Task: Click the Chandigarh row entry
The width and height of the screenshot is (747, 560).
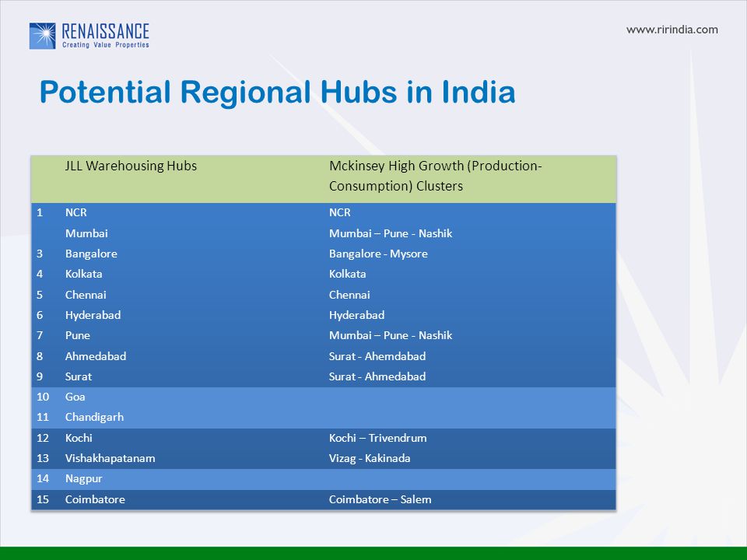Action: tap(94, 417)
